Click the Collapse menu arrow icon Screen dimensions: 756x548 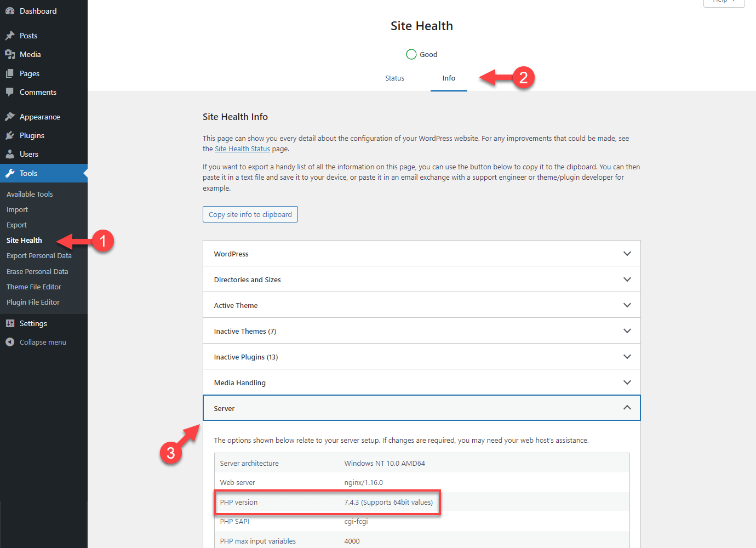point(10,342)
